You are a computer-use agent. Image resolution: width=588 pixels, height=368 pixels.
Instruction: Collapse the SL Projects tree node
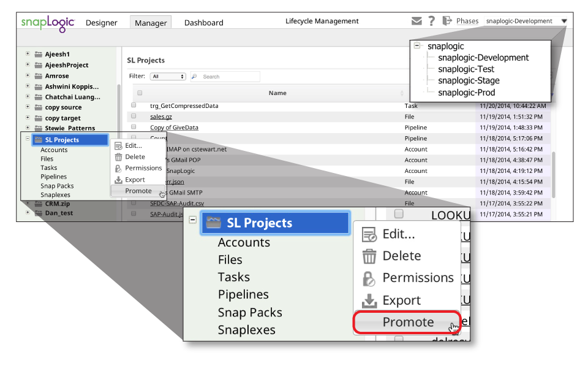[28, 139]
